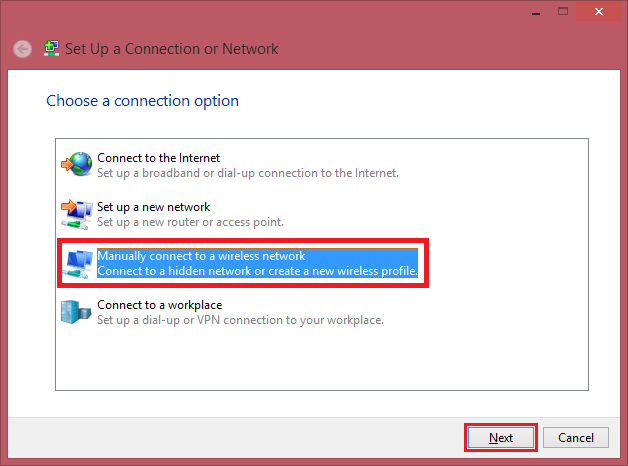Click the wireless network computer icon
Image resolution: width=628 pixels, height=466 pixels.
77,263
